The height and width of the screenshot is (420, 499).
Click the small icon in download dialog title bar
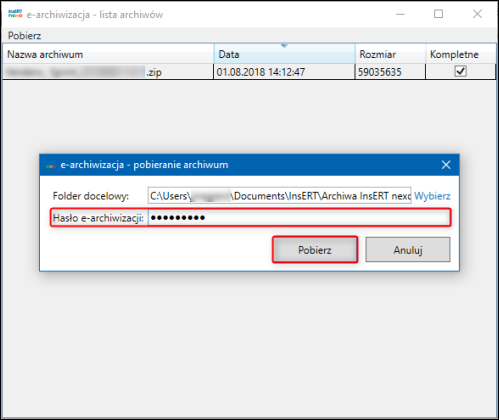51,165
